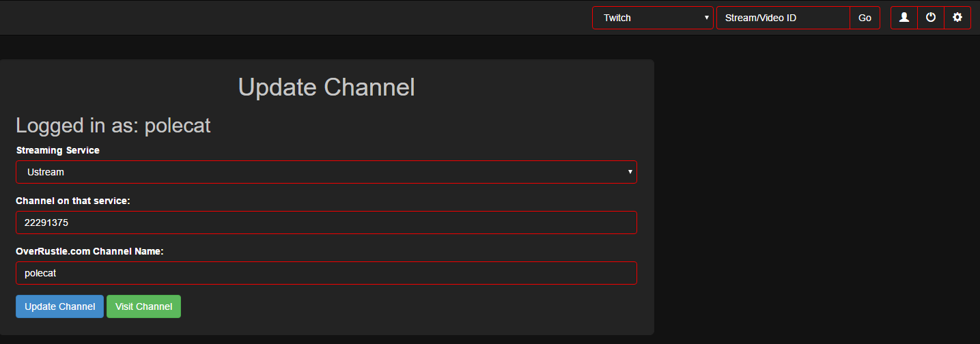Focus the Stream/Video ID field

[783, 18]
